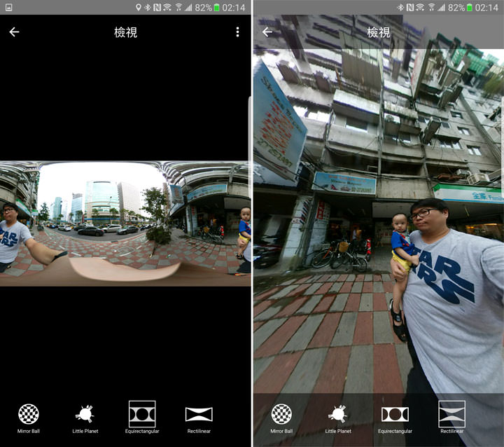
Task: Choose Little Planet icon on the left screen
Action: point(85,414)
